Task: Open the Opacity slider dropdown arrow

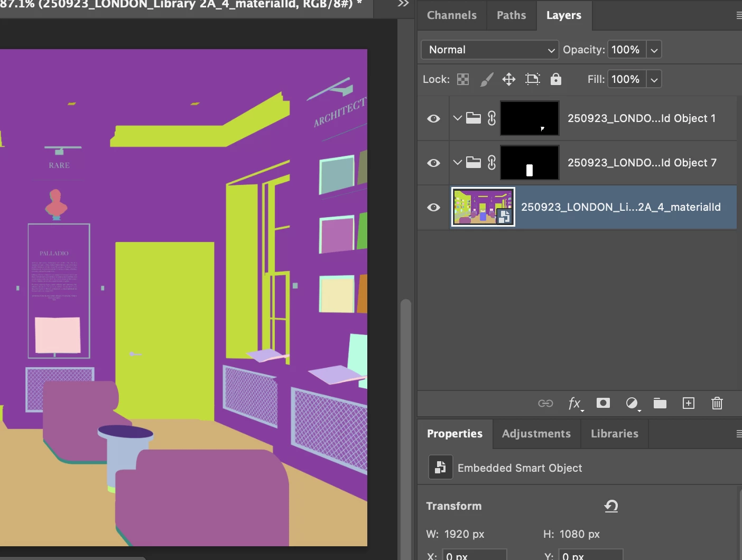Action: click(654, 50)
